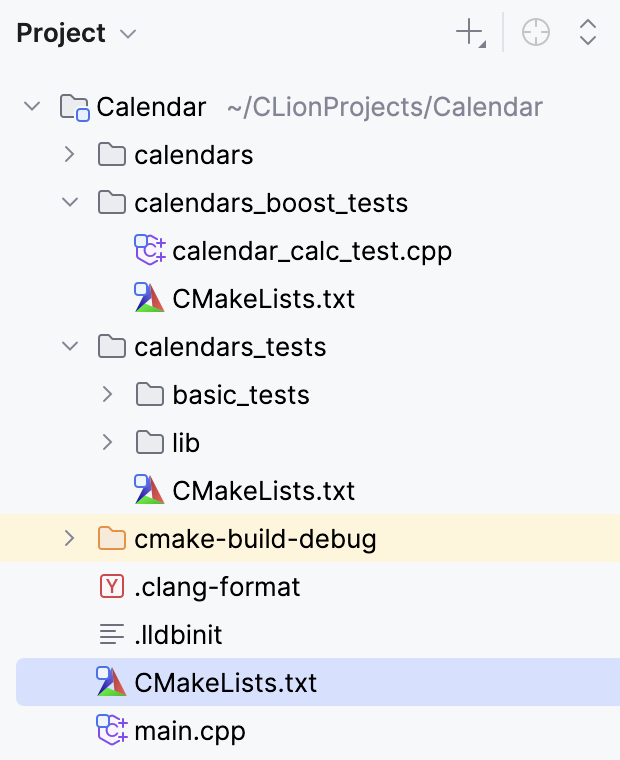Collapse the calendars_boost_tests folder
The image size is (620, 760).
pyautogui.click(x=69, y=203)
